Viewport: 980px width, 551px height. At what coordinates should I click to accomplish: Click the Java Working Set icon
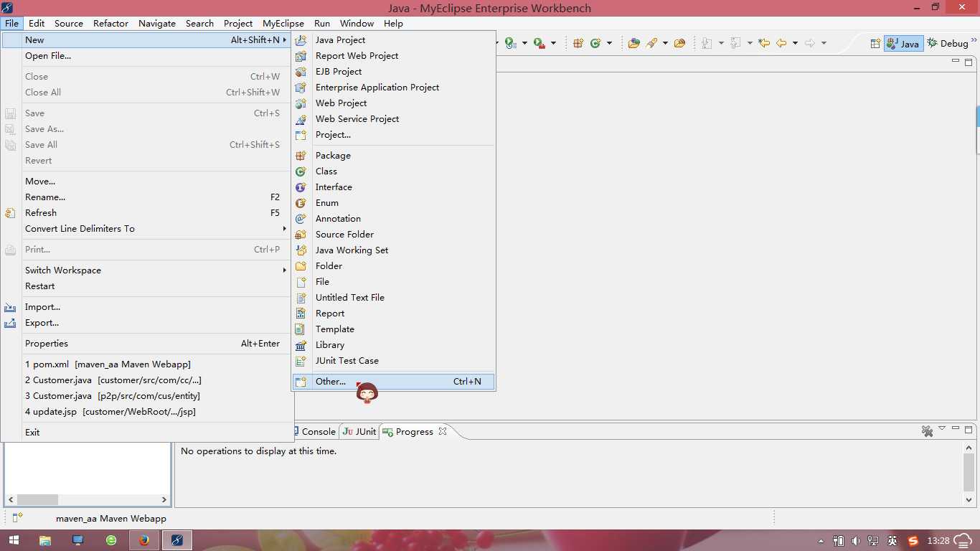pos(301,250)
